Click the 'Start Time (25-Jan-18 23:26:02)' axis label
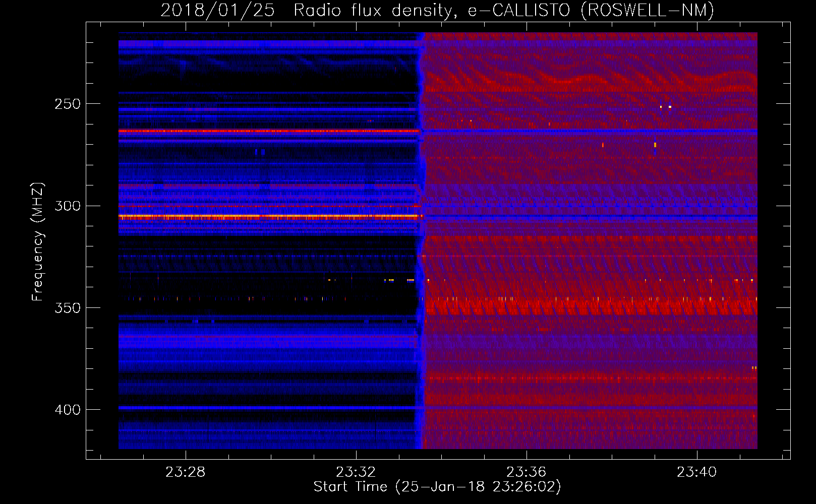This screenshot has height=504, width=816. pyautogui.click(x=437, y=487)
